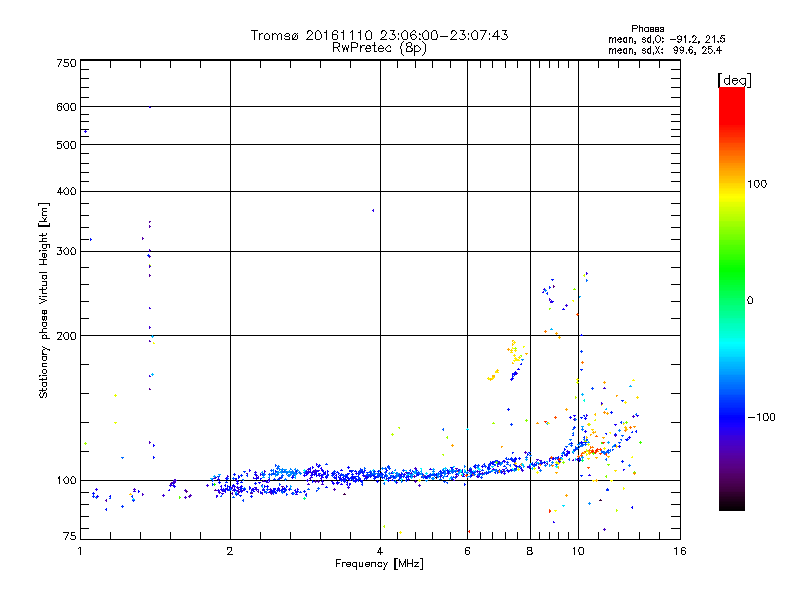Screen dimensions: 800x600
Task: Click the isolated point near 4 MHz, 360 km
Action: point(373,210)
